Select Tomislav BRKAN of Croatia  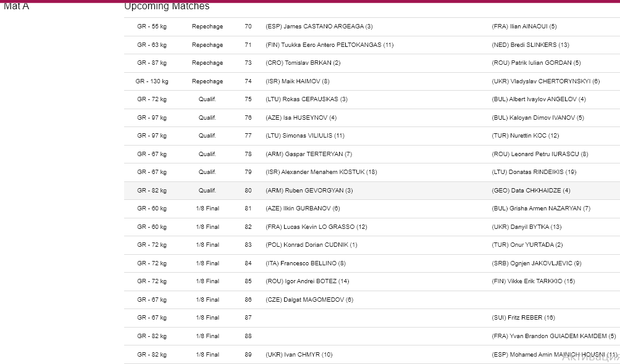pos(303,63)
